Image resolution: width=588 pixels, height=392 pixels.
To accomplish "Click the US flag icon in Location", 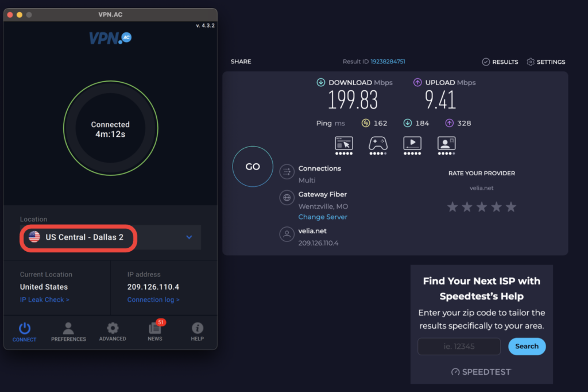I will (x=34, y=237).
